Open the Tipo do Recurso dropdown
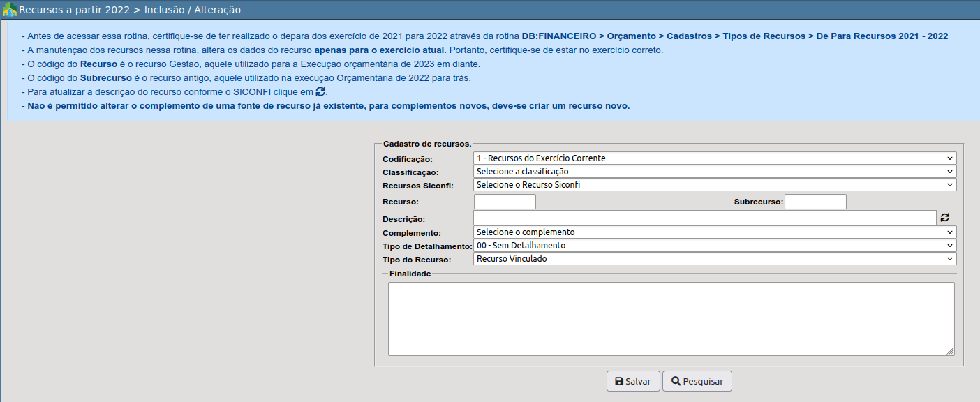980x402 pixels. [x=714, y=259]
